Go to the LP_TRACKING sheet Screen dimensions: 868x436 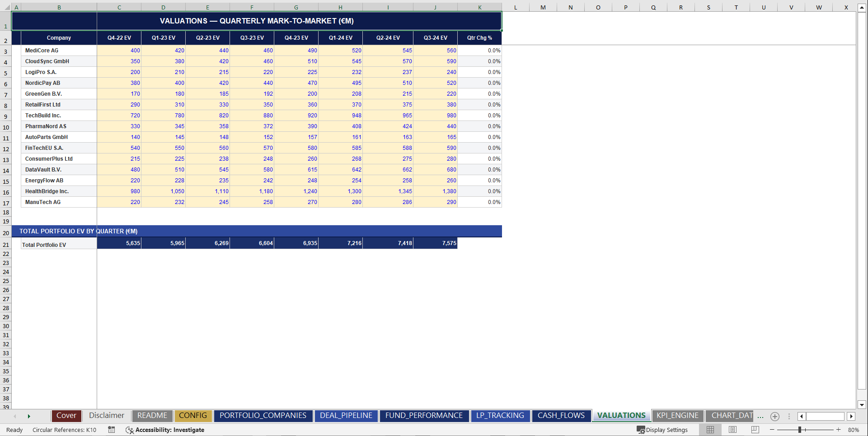tap(500, 415)
